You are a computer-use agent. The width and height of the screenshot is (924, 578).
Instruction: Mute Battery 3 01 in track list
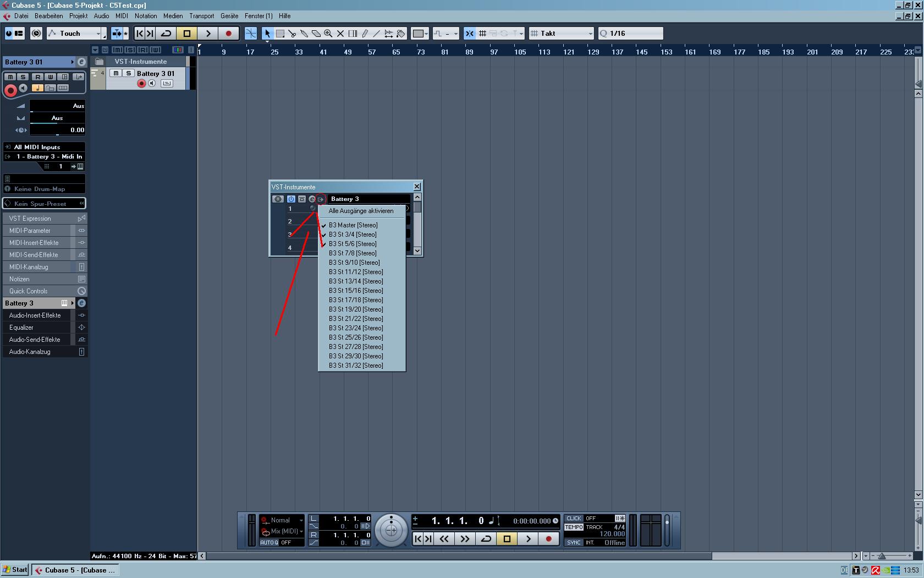(x=116, y=73)
